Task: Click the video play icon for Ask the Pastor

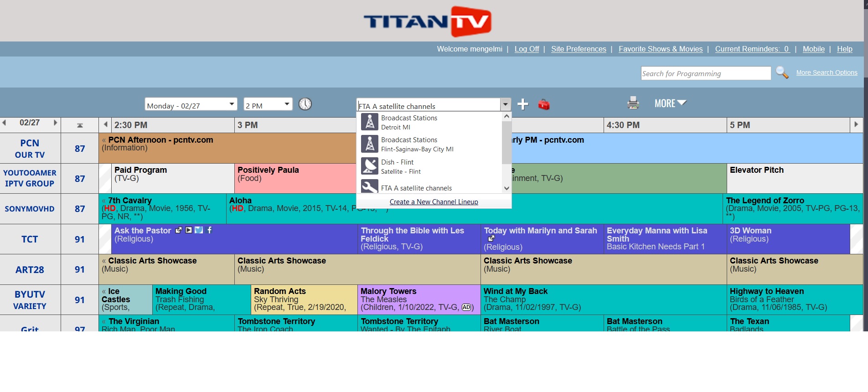Action: coord(189,230)
